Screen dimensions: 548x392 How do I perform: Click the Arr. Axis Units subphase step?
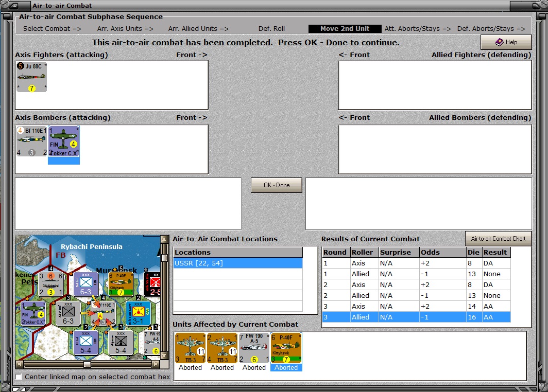coord(125,29)
